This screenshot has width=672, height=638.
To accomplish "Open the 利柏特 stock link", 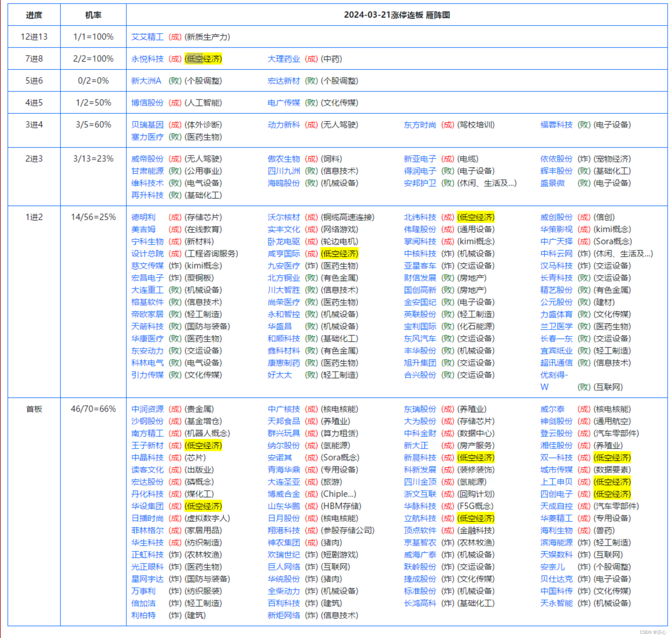I will tap(143, 616).
